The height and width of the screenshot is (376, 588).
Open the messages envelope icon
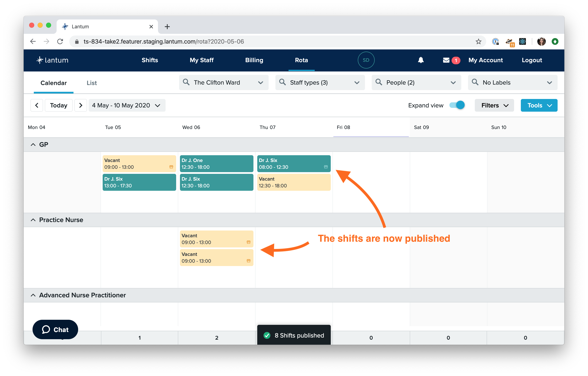click(446, 60)
